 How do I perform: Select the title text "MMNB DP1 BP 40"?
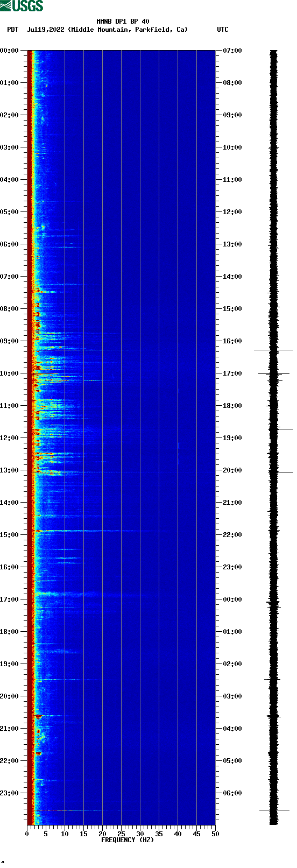123,22
